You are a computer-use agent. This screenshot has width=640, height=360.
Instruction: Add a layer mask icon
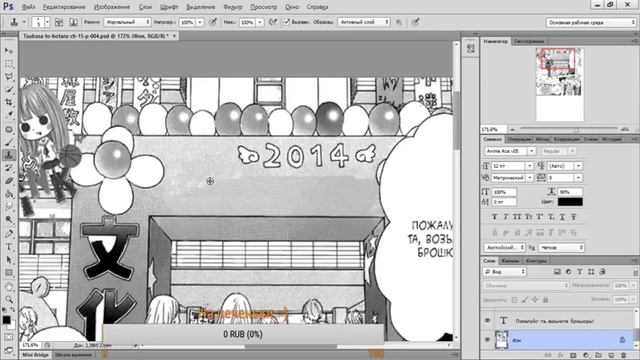pyautogui.click(x=573, y=356)
